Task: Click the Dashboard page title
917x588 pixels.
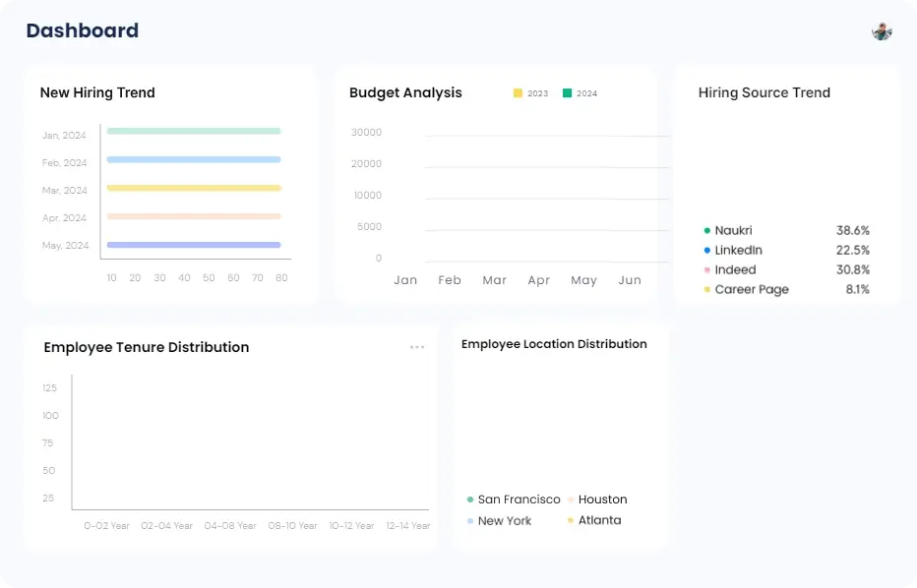Action: (x=83, y=30)
